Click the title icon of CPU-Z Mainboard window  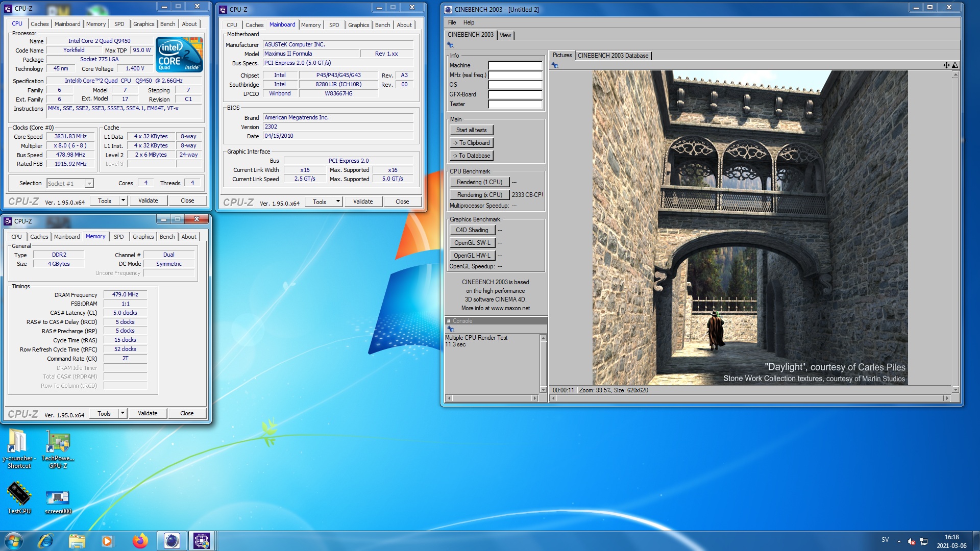click(x=223, y=9)
